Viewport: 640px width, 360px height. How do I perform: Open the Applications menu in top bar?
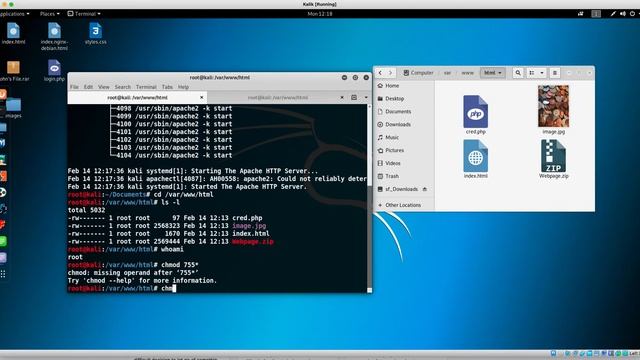(x=14, y=13)
